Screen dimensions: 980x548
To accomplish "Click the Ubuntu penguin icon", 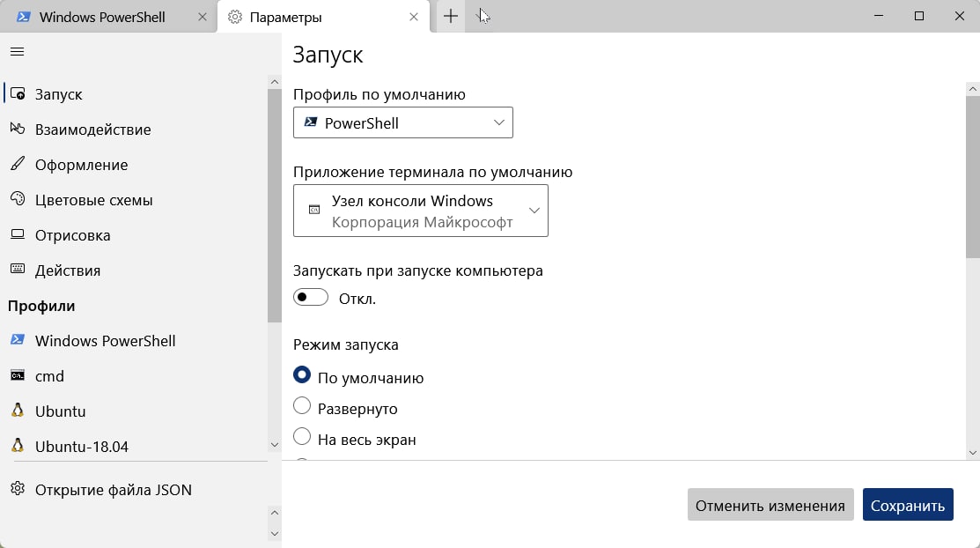I will (x=18, y=411).
